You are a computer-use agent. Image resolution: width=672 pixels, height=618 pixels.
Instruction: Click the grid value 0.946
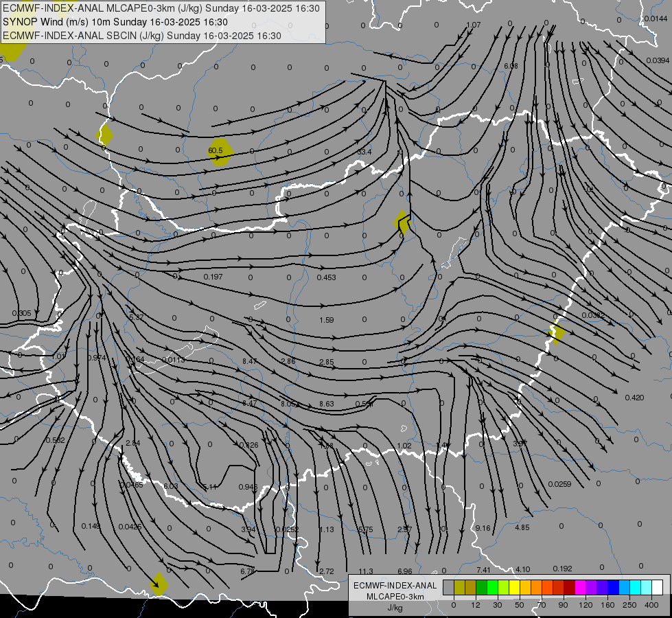coord(248,487)
